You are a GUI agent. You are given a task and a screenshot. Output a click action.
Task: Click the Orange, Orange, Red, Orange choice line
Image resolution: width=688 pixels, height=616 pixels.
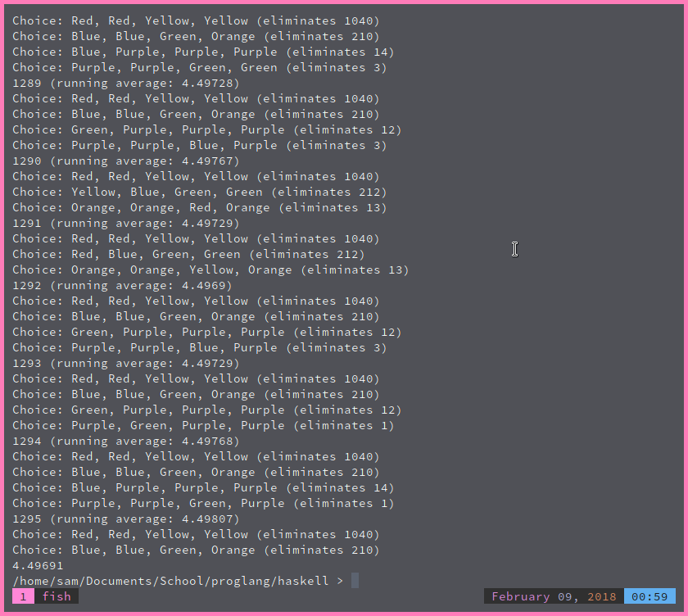coord(200,207)
